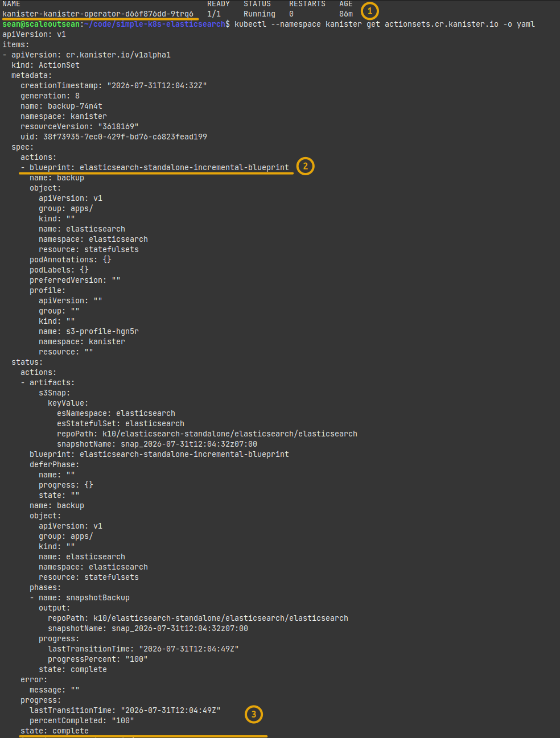Viewport: 560px width, 738px height.
Task: Click the "error:" key
Action: (34, 679)
